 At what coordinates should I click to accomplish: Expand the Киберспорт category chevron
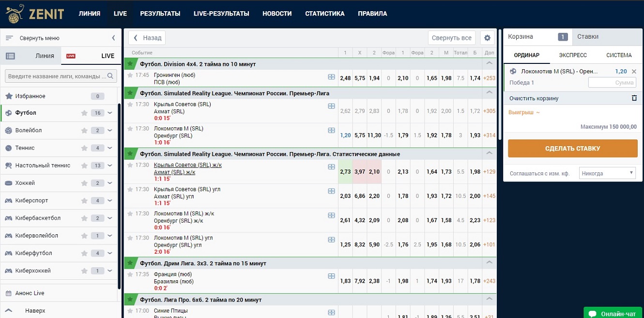(110, 201)
